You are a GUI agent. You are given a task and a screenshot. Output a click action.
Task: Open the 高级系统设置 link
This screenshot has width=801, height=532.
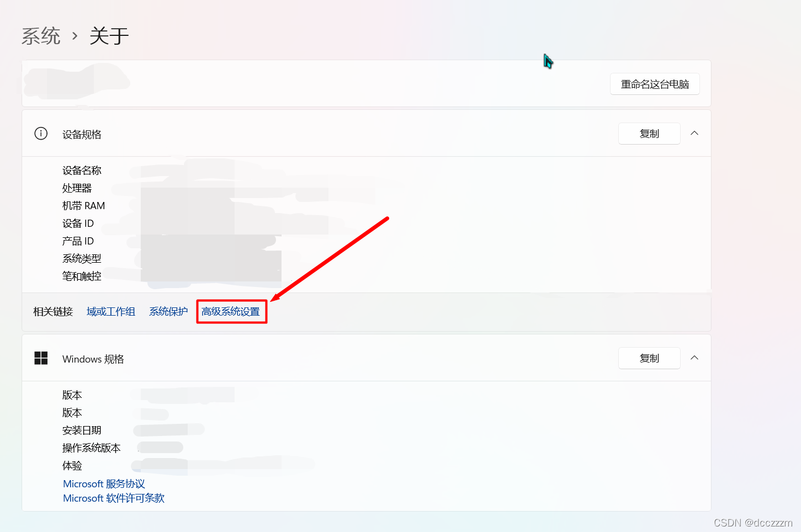tap(231, 312)
